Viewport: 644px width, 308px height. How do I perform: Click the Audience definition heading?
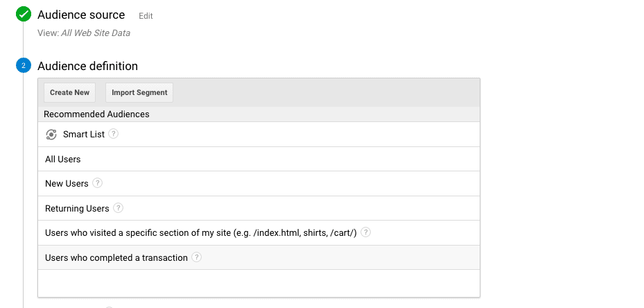pyautogui.click(x=87, y=66)
